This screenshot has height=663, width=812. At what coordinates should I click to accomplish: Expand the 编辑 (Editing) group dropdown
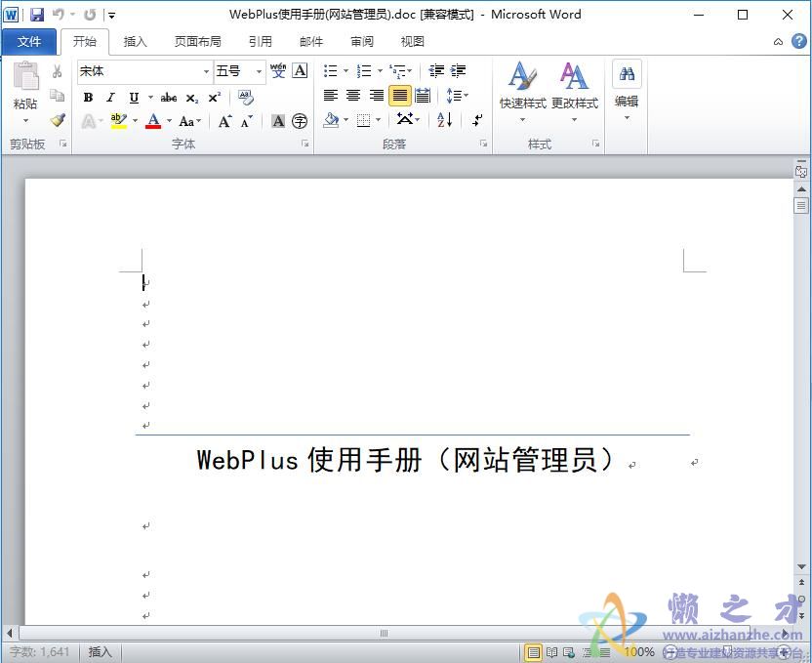click(x=626, y=117)
